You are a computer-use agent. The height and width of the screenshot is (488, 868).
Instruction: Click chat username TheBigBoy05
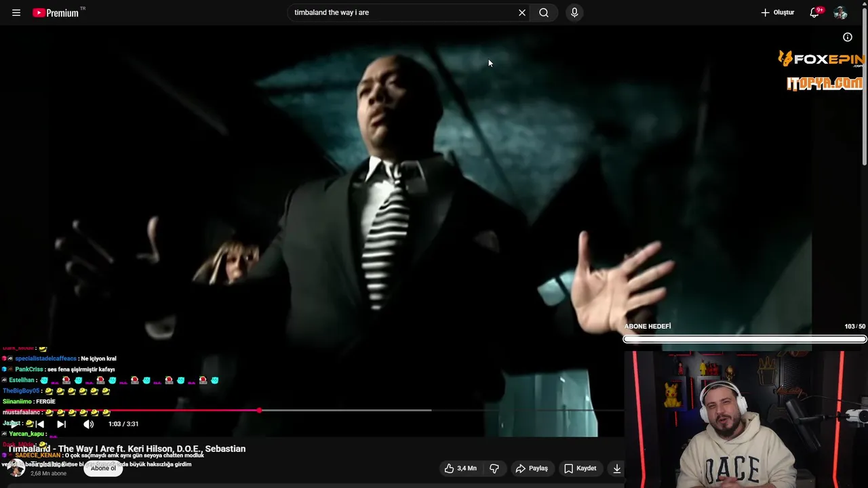(21, 391)
